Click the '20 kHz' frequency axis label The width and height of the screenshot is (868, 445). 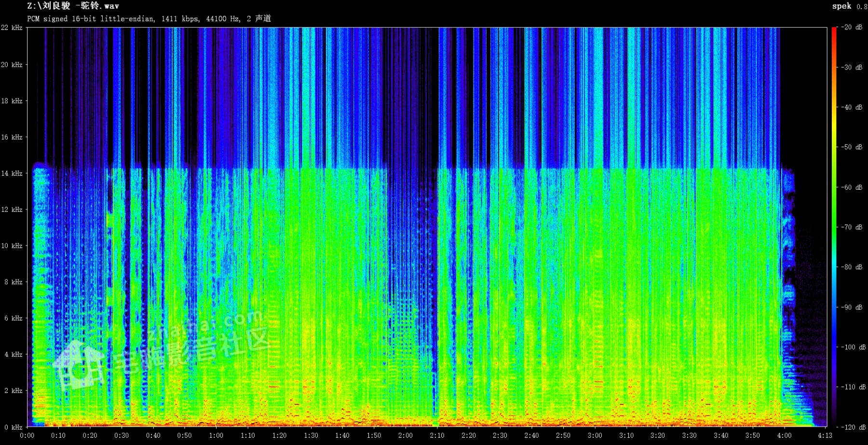pos(12,65)
